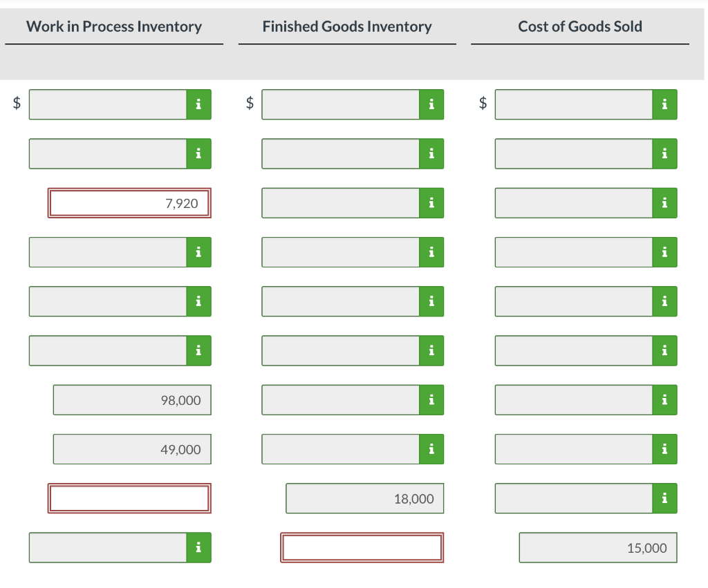
Task: Click the Work in Process Inventory heading
Action: click(114, 26)
